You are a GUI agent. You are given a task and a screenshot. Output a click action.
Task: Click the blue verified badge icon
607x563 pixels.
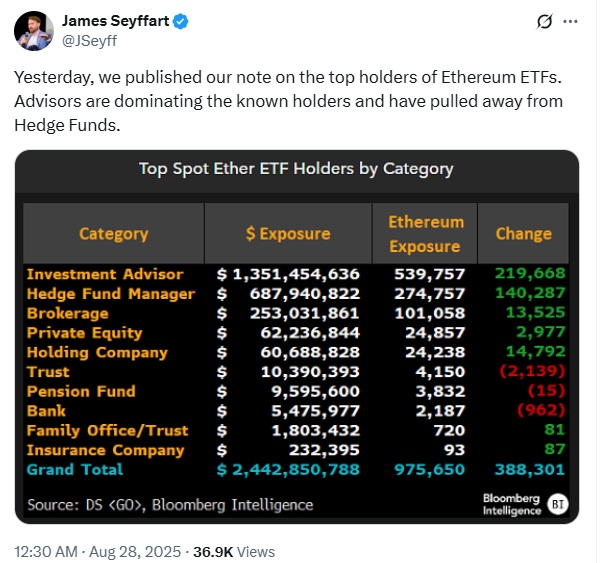tap(180, 21)
